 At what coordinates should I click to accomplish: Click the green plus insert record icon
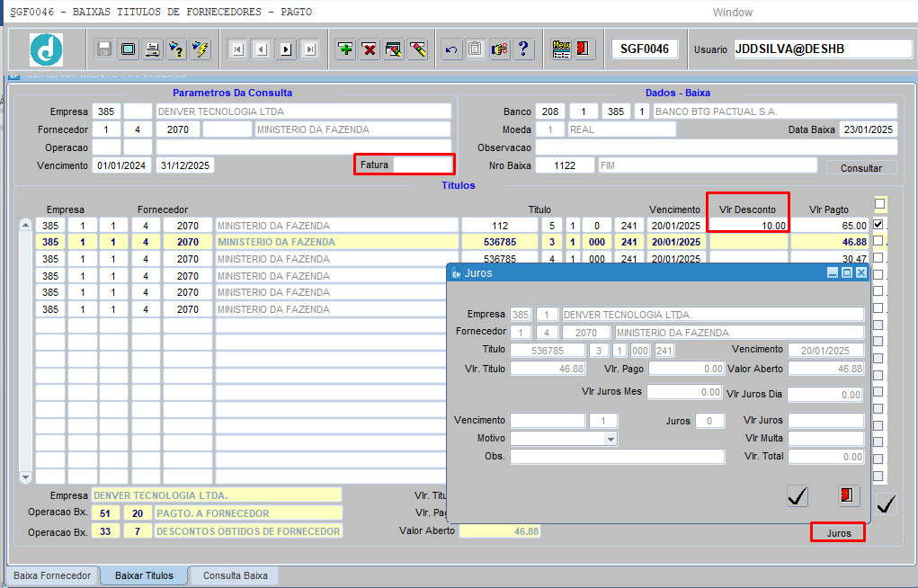coord(346,49)
